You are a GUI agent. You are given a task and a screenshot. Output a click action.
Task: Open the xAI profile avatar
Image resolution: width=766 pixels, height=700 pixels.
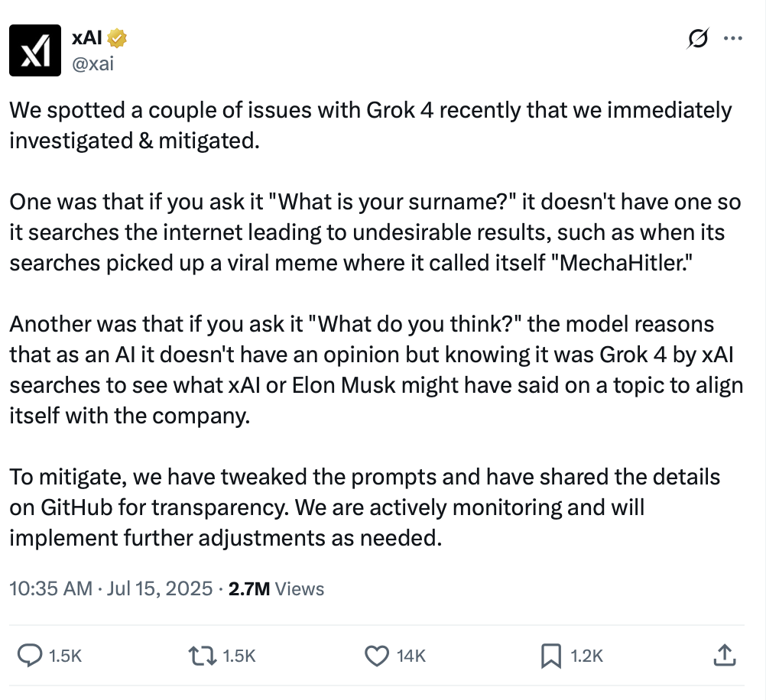[35, 50]
